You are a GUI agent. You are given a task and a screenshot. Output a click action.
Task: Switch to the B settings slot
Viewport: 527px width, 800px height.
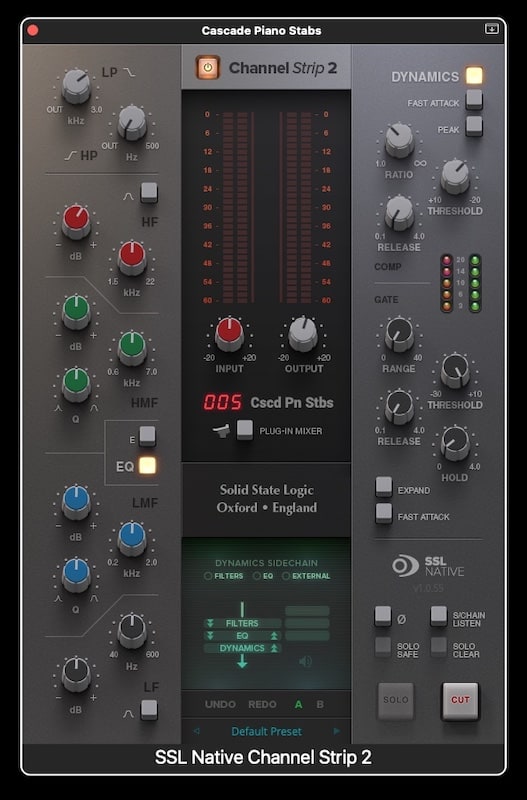320,704
